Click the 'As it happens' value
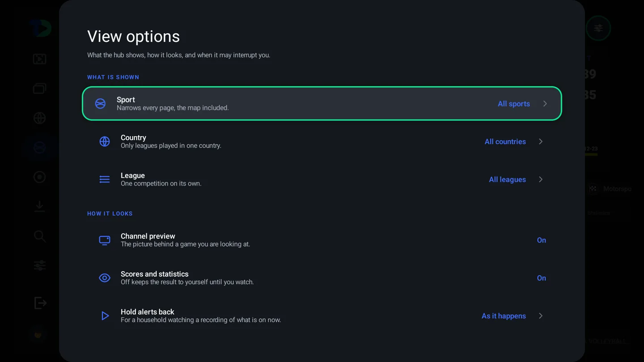Image resolution: width=644 pixels, height=362 pixels. pos(504,316)
